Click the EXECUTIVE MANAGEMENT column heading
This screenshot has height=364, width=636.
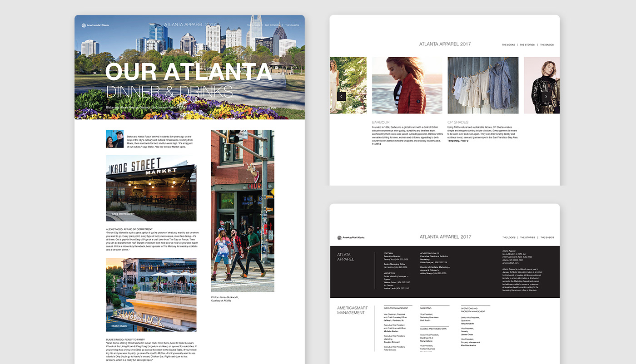tap(395, 308)
